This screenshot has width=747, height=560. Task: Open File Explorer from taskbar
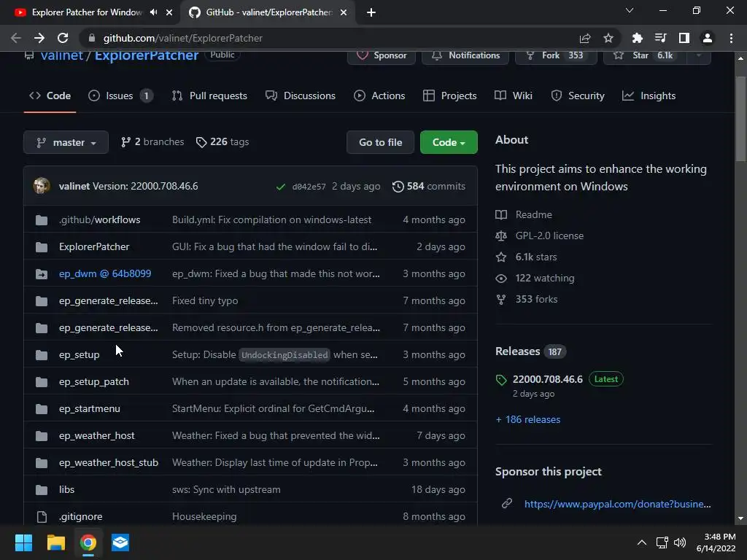[x=55, y=542]
